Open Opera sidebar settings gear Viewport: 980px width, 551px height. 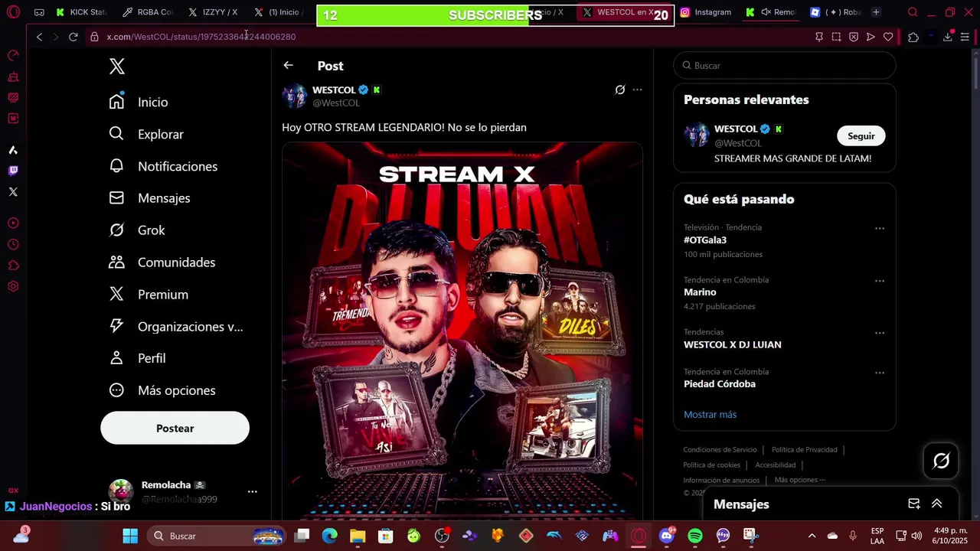(13, 287)
